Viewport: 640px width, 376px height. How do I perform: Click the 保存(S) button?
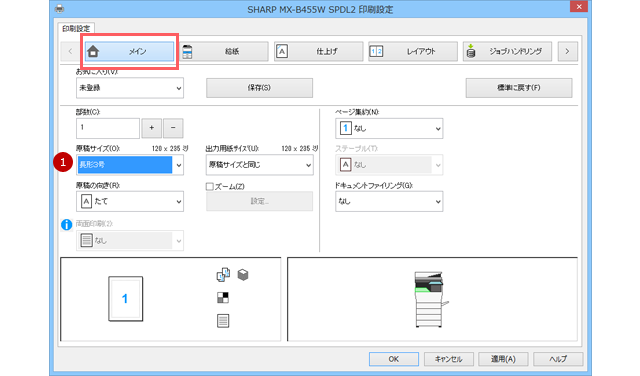(x=260, y=88)
